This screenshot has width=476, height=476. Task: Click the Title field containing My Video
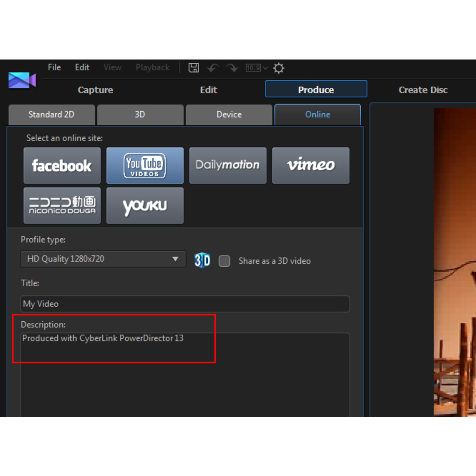click(185, 304)
